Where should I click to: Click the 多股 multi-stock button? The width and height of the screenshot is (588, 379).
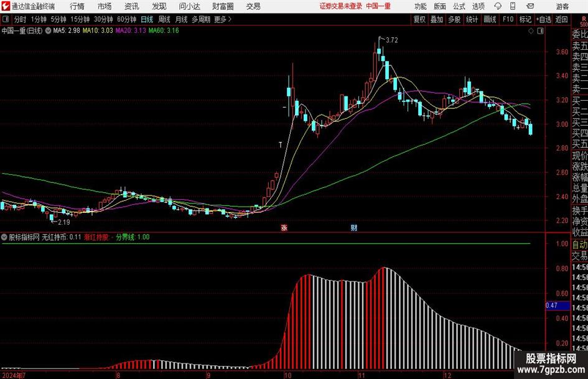[x=454, y=19]
